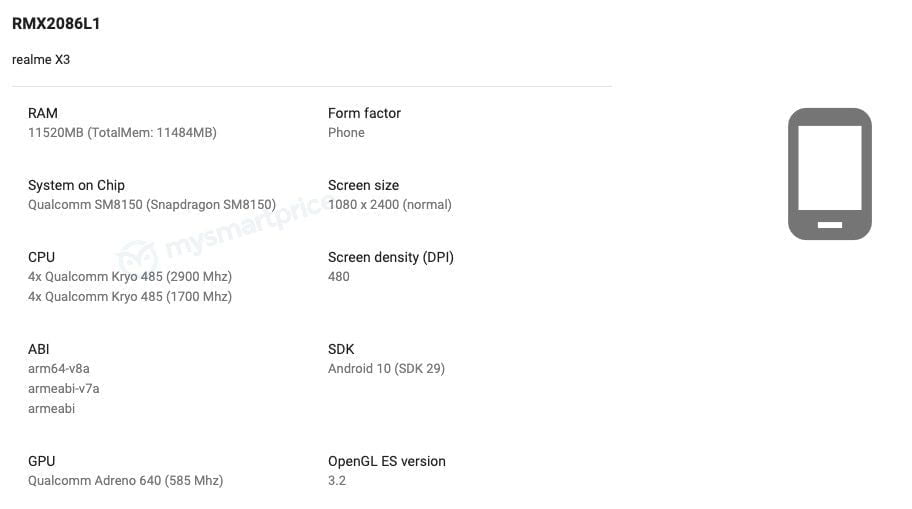912x509 pixels.
Task: Click the CPU label
Action: pos(41,257)
